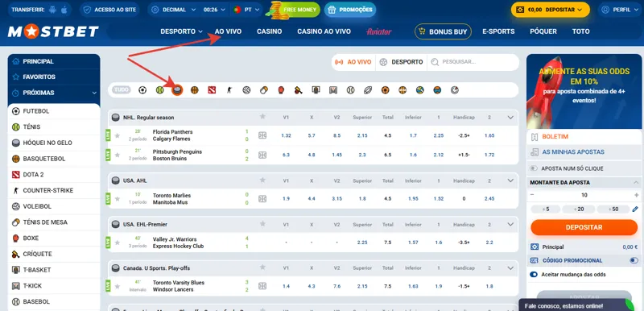Screen dimensions: 644x311
Task: Select the table tennis icon in the filter row
Action: click(x=264, y=90)
